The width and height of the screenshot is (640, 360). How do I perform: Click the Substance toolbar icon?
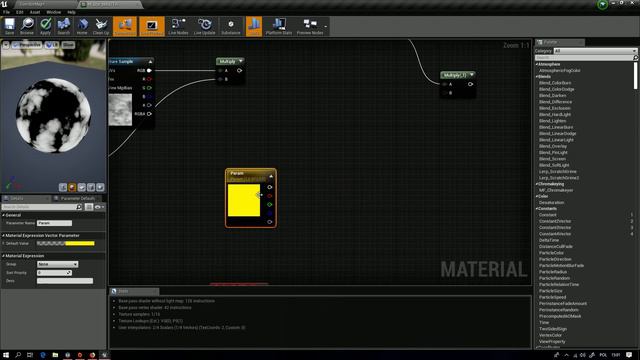point(231,27)
